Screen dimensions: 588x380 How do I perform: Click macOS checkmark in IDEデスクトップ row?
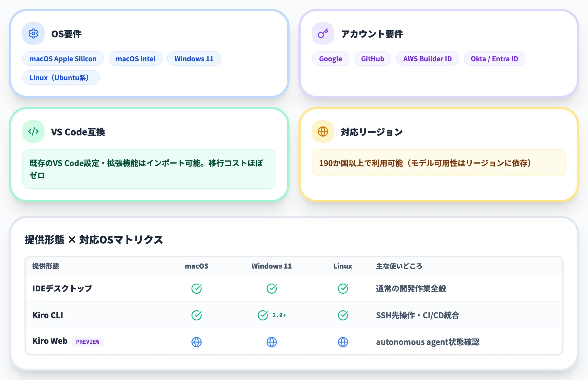click(197, 288)
